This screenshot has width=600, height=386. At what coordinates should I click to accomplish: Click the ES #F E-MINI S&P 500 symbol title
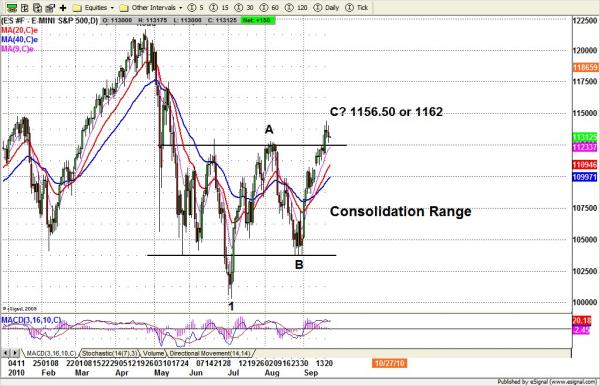(x=50, y=21)
